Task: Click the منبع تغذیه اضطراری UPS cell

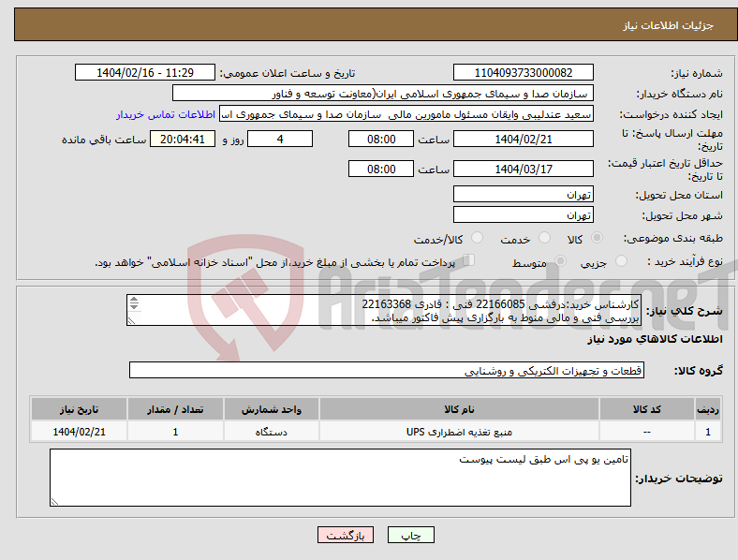Action: 459,432
